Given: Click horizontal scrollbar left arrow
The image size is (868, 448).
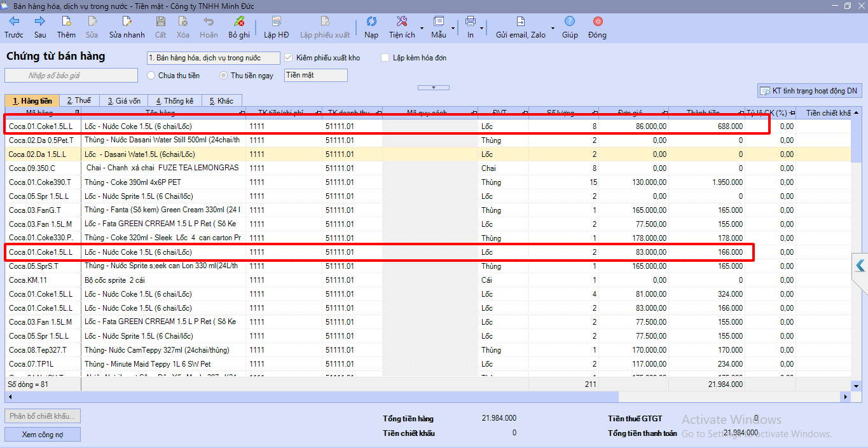Looking at the screenshot, I should pos(9,397).
